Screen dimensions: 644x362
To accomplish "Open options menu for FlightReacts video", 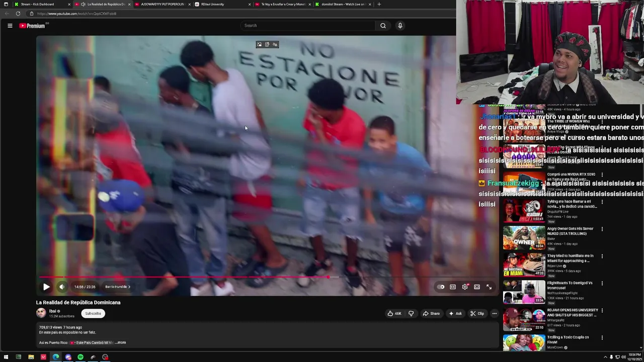I will [x=602, y=284].
